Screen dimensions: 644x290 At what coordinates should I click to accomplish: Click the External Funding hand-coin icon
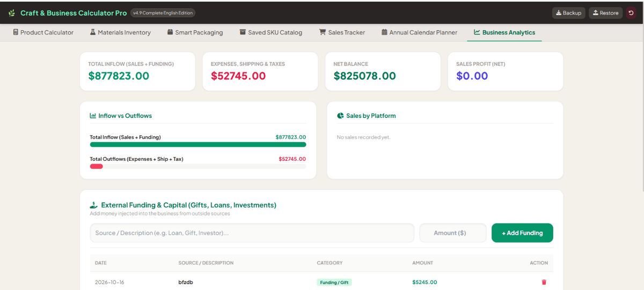tap(93, 205)
